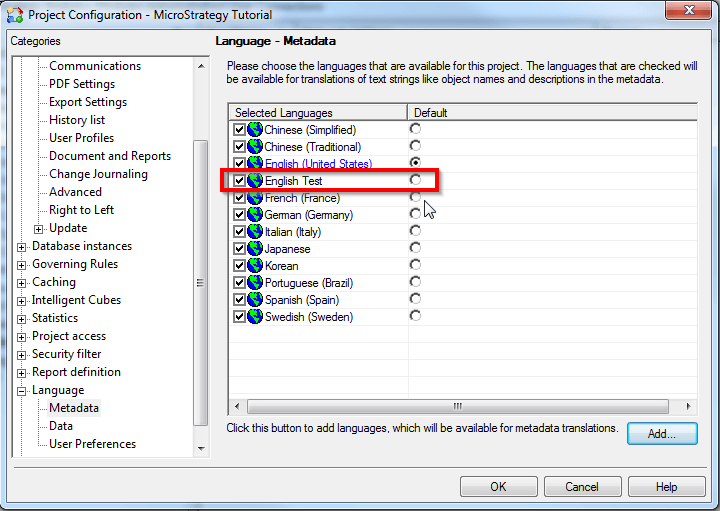Click the globe icon beside Swedish (Sweden)
This screenshot has height=511, width=720.
click(255, 316)
